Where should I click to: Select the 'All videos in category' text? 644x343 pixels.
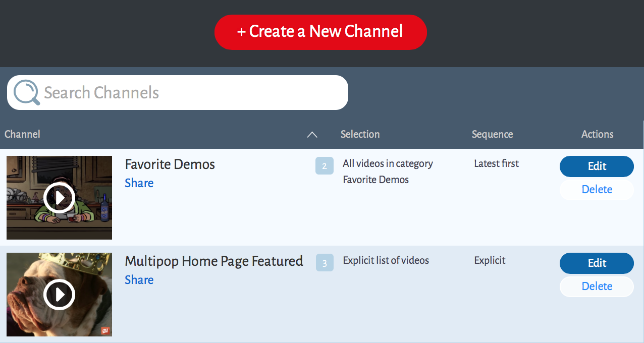(x=388, y=163)
